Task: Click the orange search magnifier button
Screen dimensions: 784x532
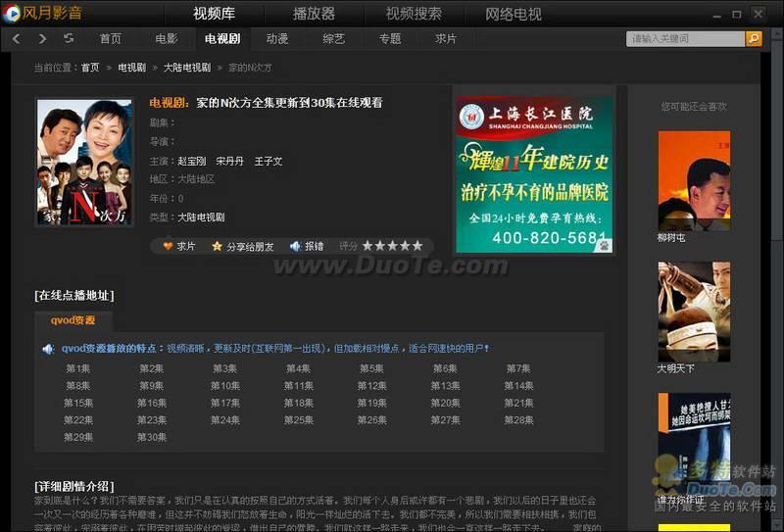Action: pos(754,38)
